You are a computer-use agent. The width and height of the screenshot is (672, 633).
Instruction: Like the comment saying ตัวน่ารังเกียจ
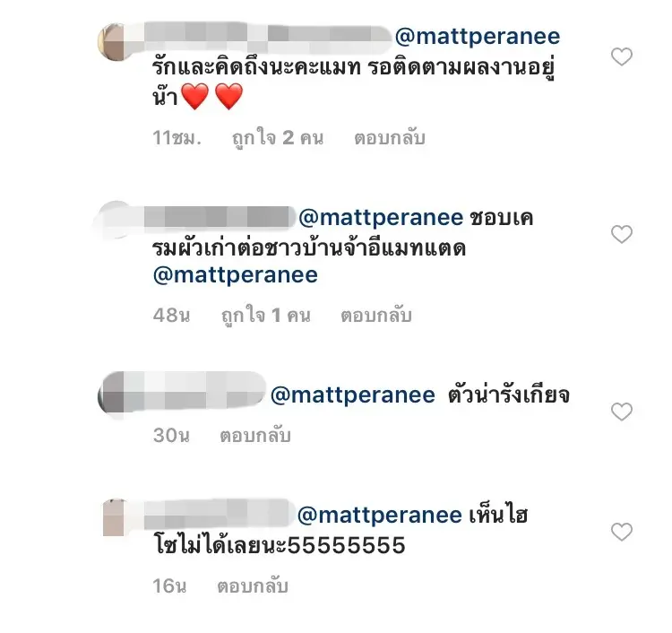click(x=621, y=412)
